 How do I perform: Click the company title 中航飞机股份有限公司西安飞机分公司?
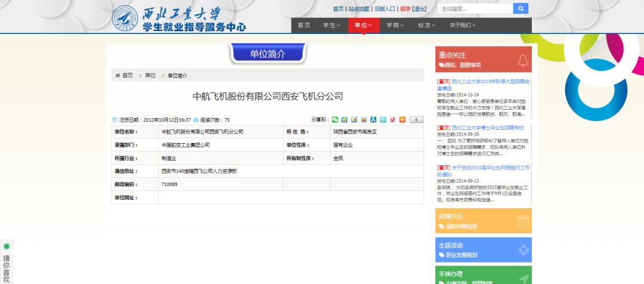pos(268,97)
